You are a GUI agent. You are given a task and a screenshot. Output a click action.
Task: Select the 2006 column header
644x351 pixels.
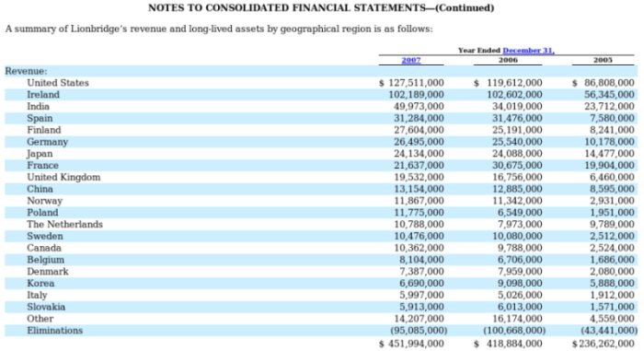pyautogui.click(x=508, y=60)
